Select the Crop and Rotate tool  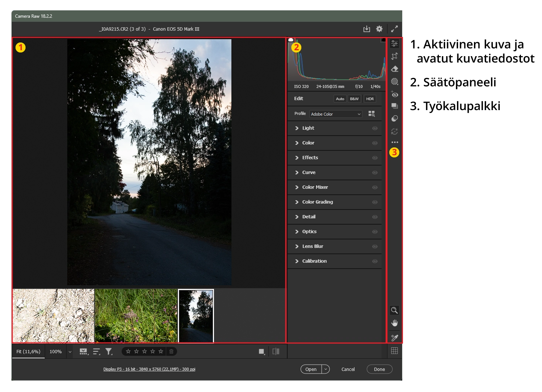(x=394, y=56)
